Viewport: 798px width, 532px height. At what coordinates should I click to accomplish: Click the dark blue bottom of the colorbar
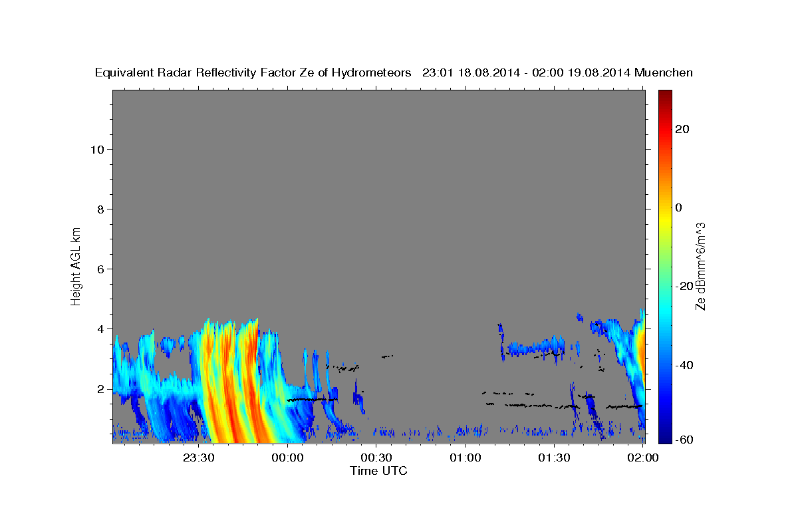point(665,436)
